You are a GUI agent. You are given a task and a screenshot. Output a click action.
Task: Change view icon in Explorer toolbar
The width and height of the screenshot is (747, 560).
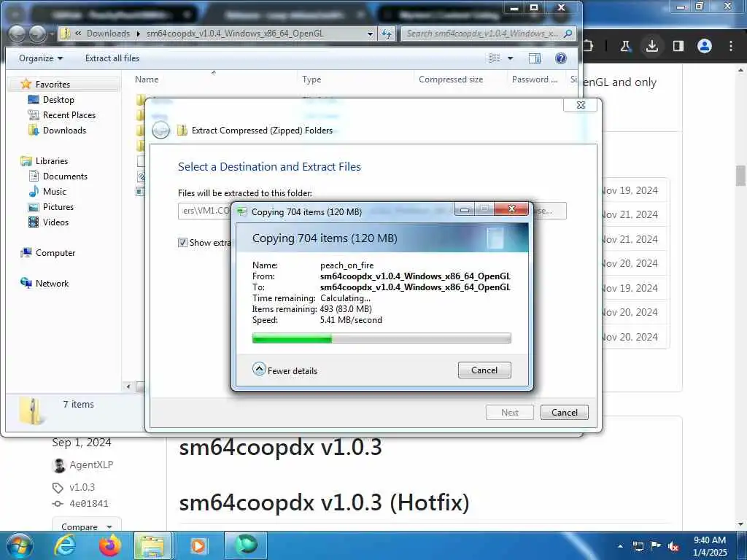point(495,58)
